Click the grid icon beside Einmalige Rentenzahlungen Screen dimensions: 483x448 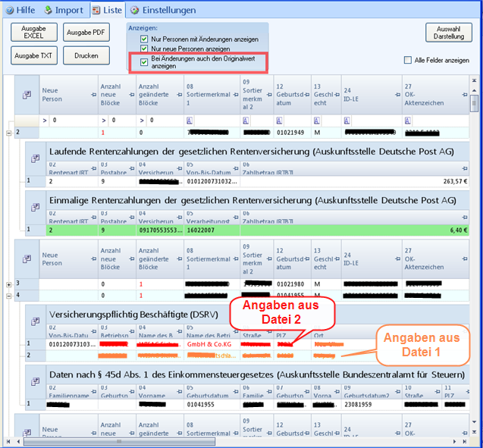click(35, 208)
